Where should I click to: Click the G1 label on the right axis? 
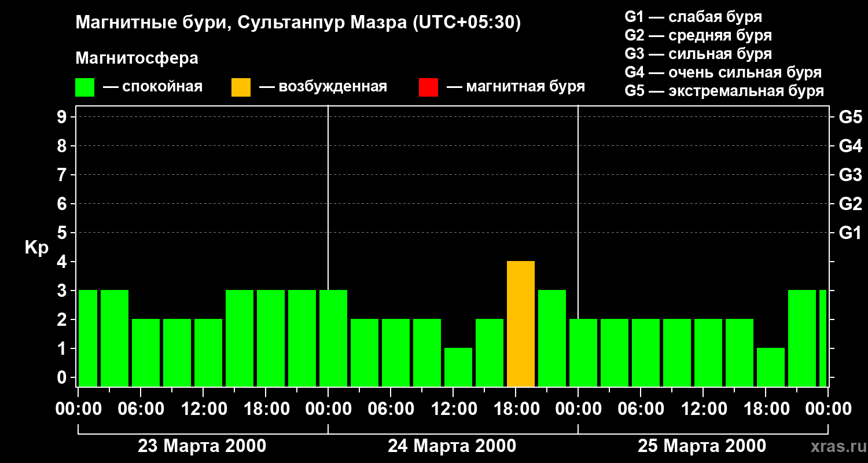850,233
